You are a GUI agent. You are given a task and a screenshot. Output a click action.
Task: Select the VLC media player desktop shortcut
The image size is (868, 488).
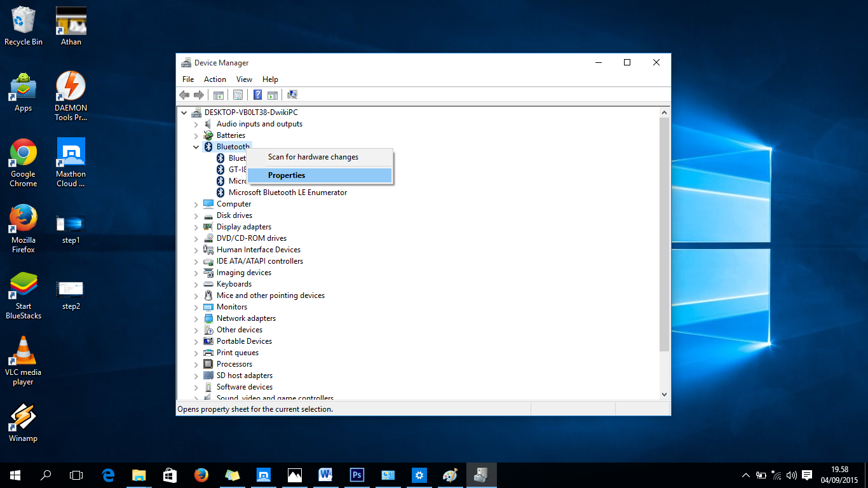tap(24, 361)
